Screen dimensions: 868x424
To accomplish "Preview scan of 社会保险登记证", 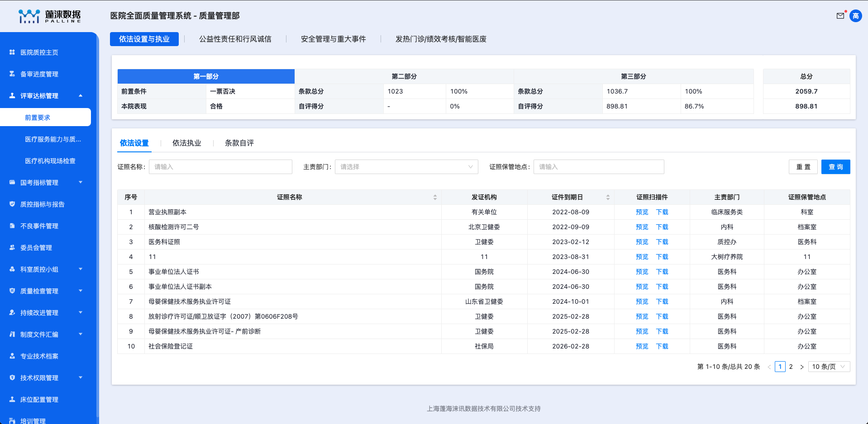I will [x=642, y=346].
